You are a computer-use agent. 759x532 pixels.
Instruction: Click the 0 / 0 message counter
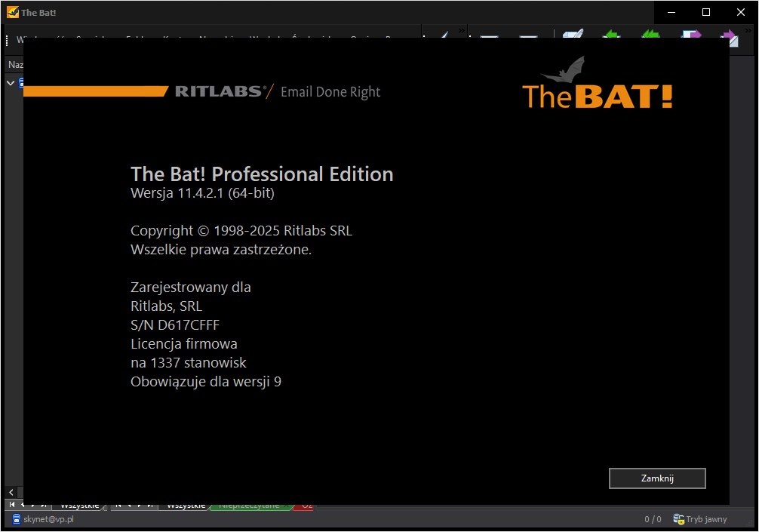pos(653,519)
